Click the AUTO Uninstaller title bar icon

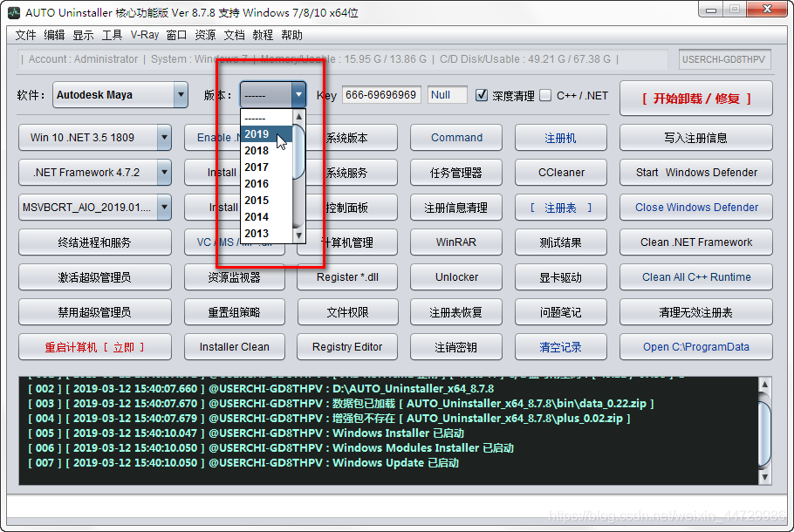tap(14, 13)
